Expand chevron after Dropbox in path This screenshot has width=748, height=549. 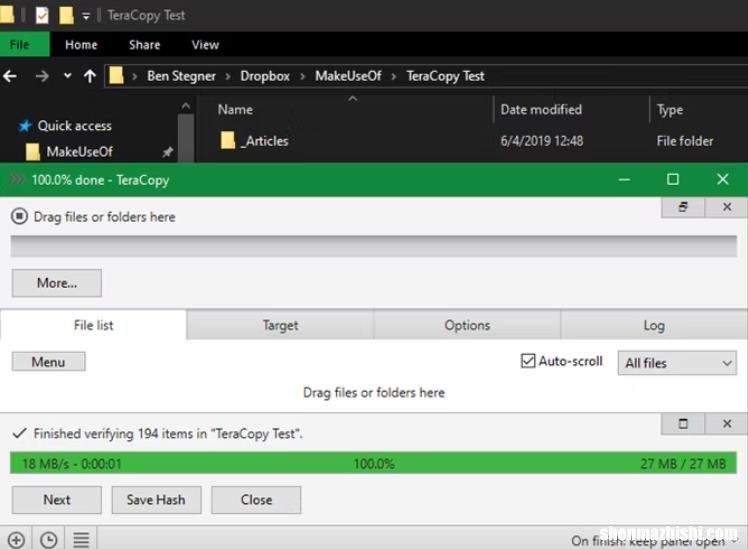302,76
